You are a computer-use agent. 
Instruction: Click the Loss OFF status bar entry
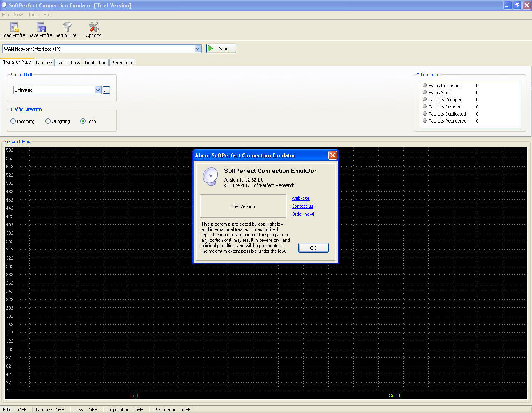[x=86, y=410]
